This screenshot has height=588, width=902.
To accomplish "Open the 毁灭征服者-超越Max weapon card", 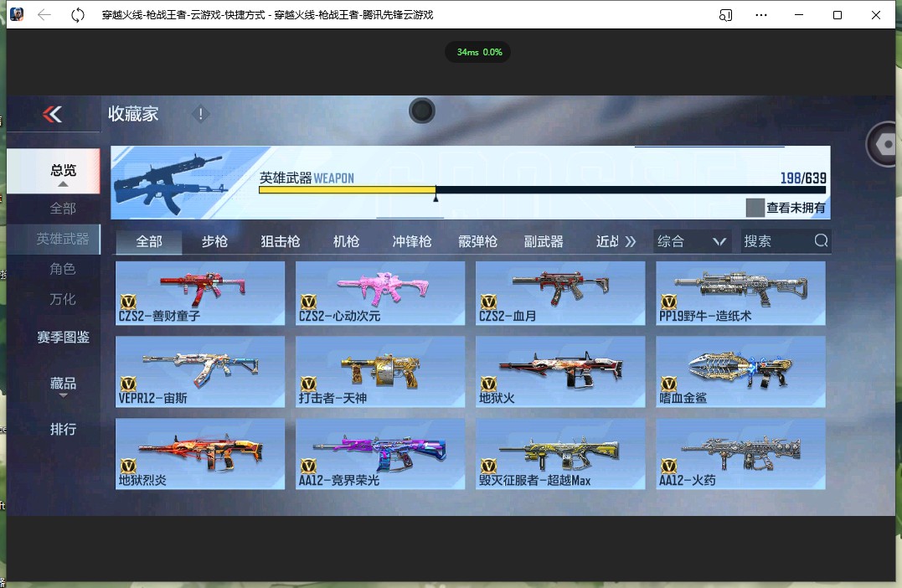I will tap(560, 454).
